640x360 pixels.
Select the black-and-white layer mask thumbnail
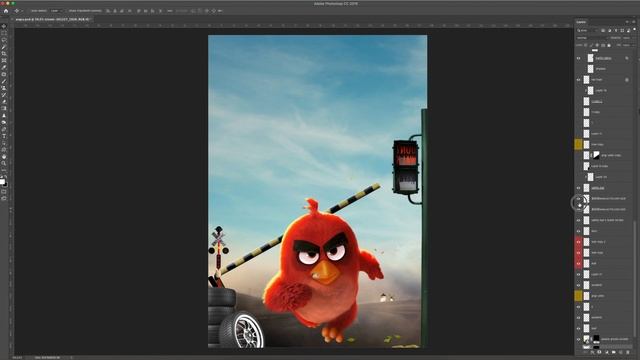pos(596,155)
